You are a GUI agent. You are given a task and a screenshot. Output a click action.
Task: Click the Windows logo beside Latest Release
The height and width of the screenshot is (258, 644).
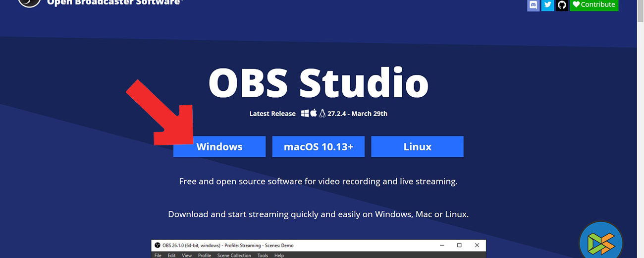pos(305,113)
